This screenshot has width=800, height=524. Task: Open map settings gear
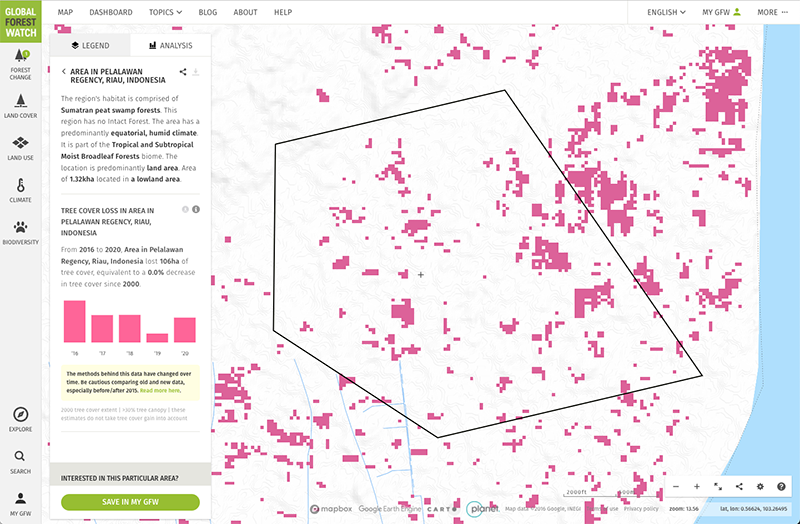(x=760, y=486)
